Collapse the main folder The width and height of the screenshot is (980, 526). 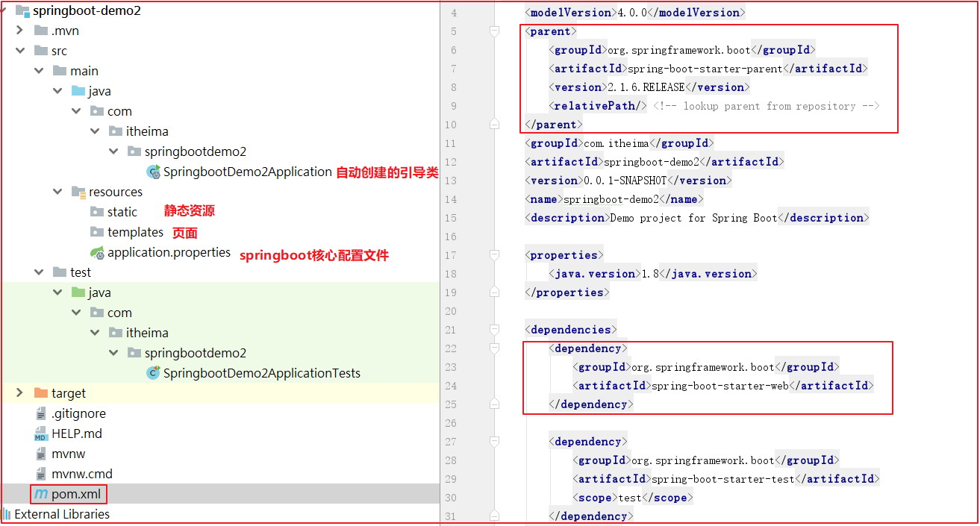point(39,71)
